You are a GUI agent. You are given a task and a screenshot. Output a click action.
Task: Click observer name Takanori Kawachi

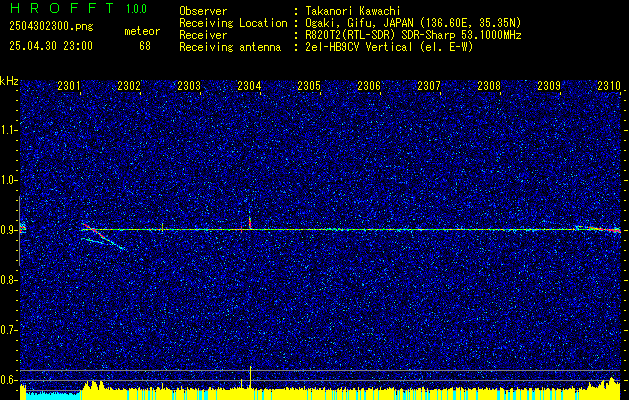tap(353, 11)
